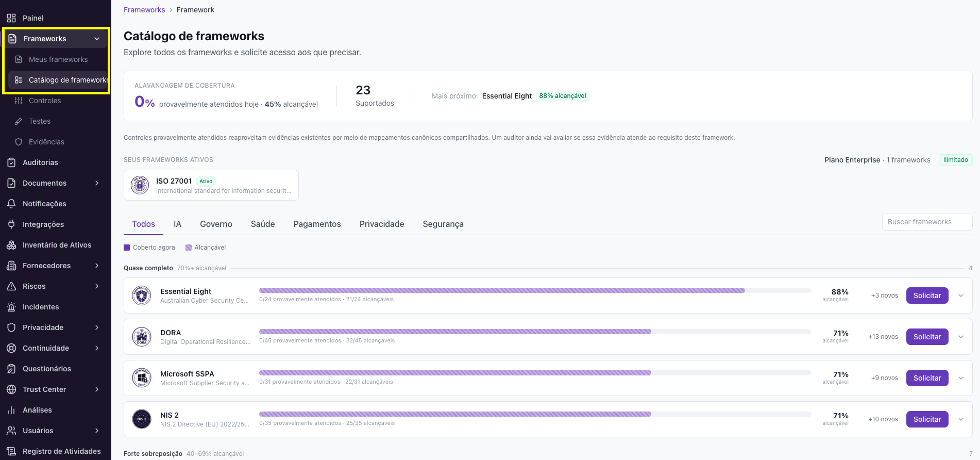The width and height of the screenshot is (980, 460).
Task: Click the Microsoft SSPA framework logo
Action: point(142,378)
